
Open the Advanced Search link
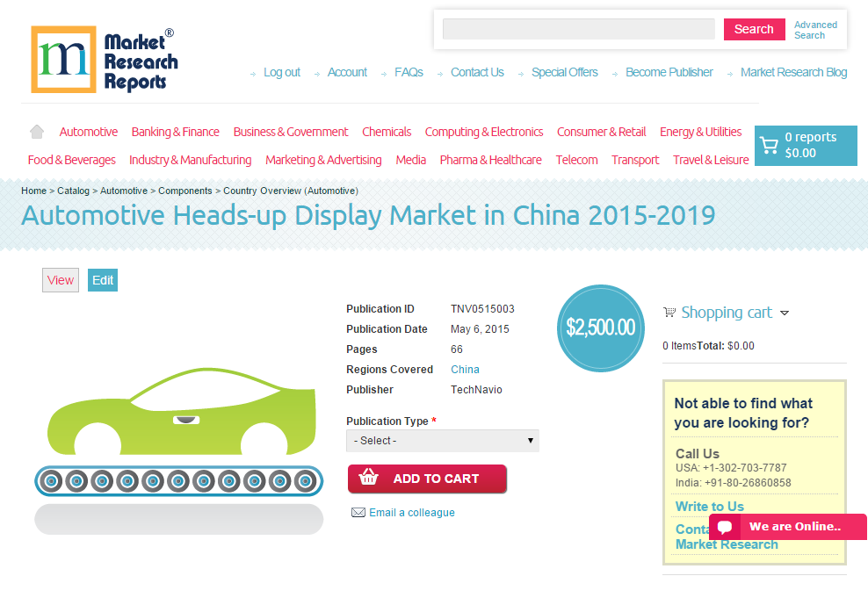click(x=814, y=29)
